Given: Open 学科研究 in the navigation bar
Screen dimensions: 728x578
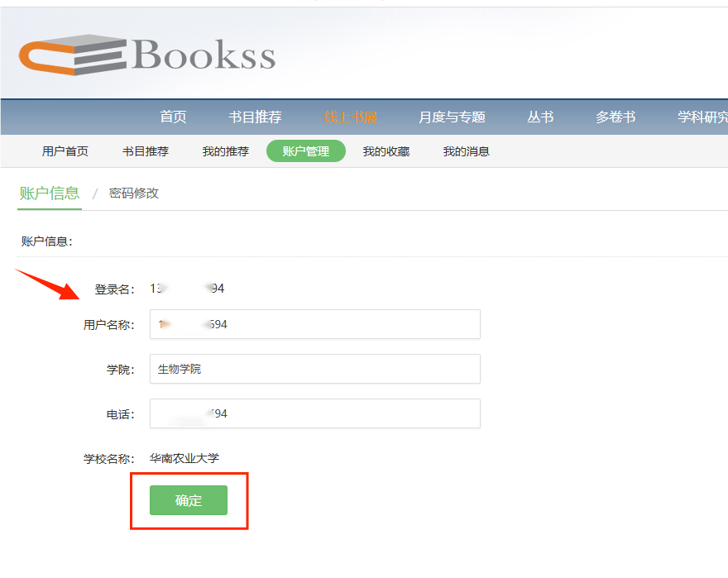Looking at the screenshot, I should click(702, 117).
